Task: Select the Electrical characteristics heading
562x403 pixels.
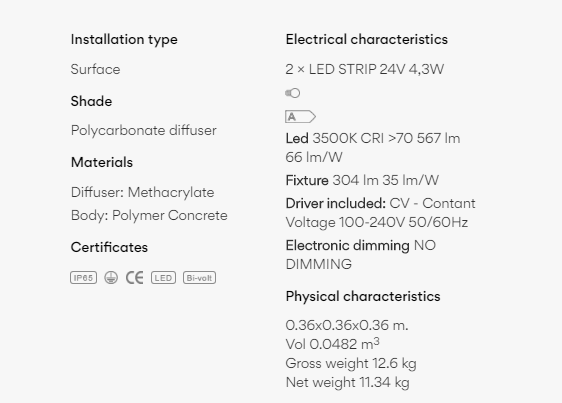Action: 367,39
